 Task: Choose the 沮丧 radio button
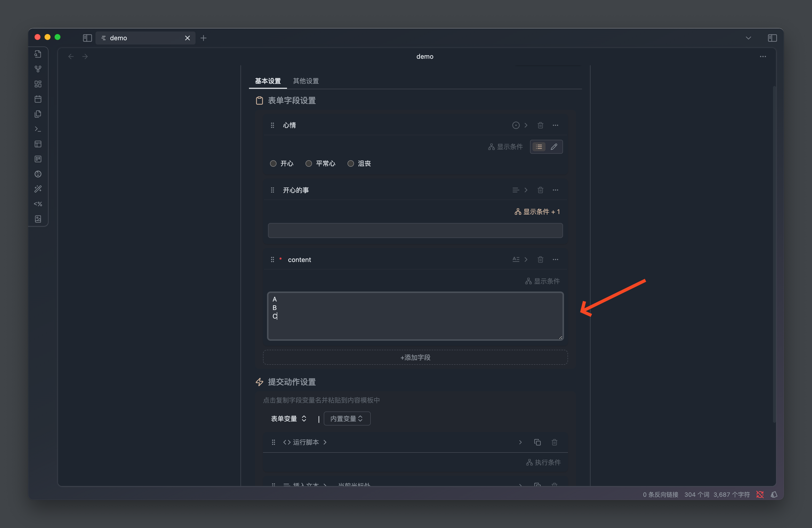tap(350, 163)
